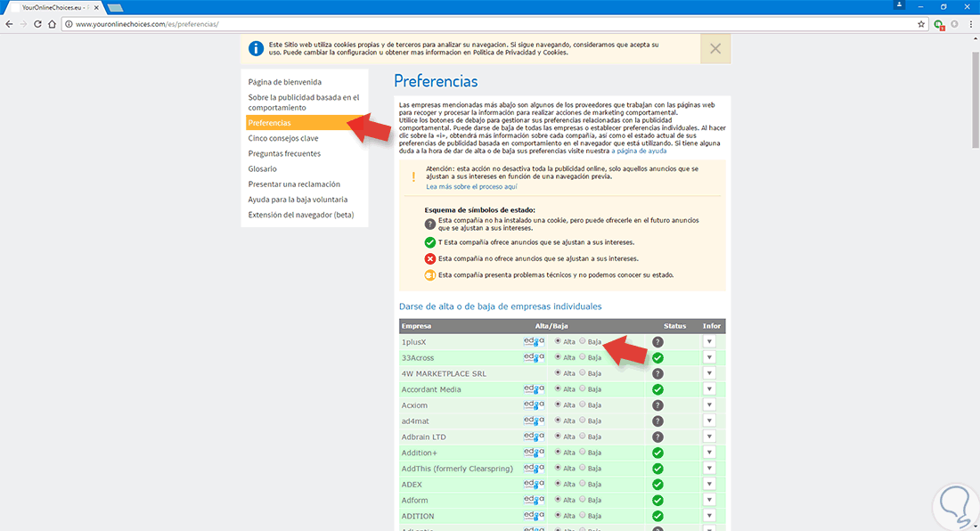Viewport: 980px width, 531px height.
Task: Select Baja for 1plusX
Action: (x=583, y=341)
